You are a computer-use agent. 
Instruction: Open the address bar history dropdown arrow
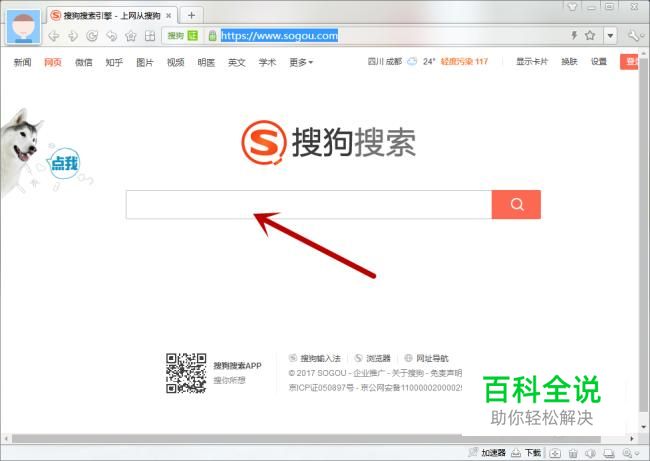610,36
